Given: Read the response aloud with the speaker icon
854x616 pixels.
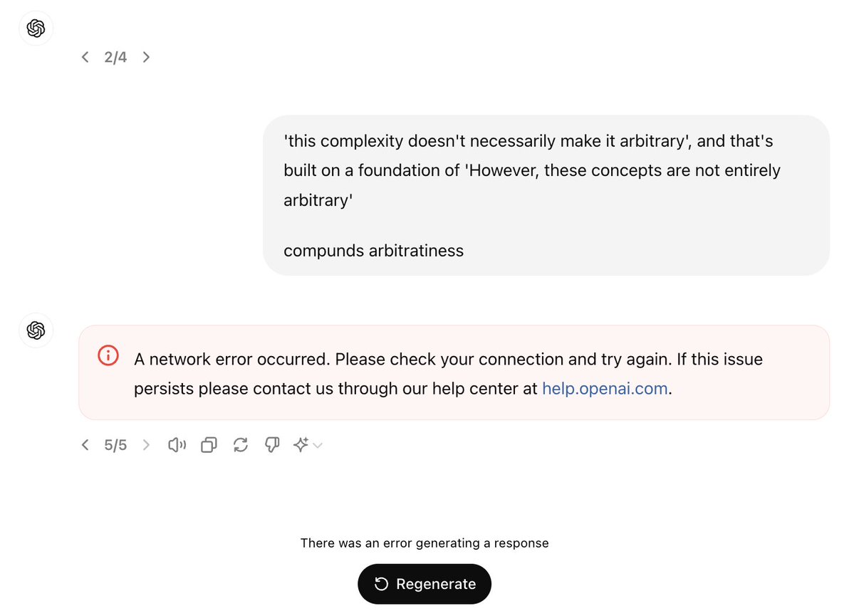Looking at the screenshot, I should click(177, 445).
